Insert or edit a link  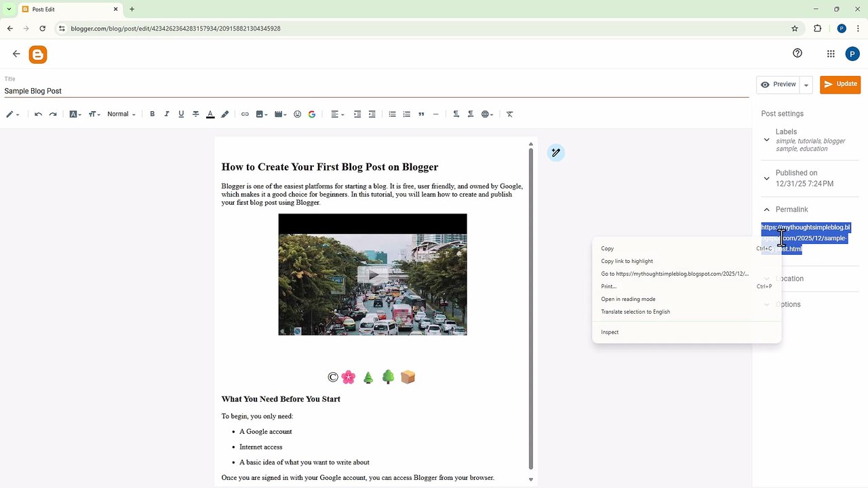pos(245,114)
